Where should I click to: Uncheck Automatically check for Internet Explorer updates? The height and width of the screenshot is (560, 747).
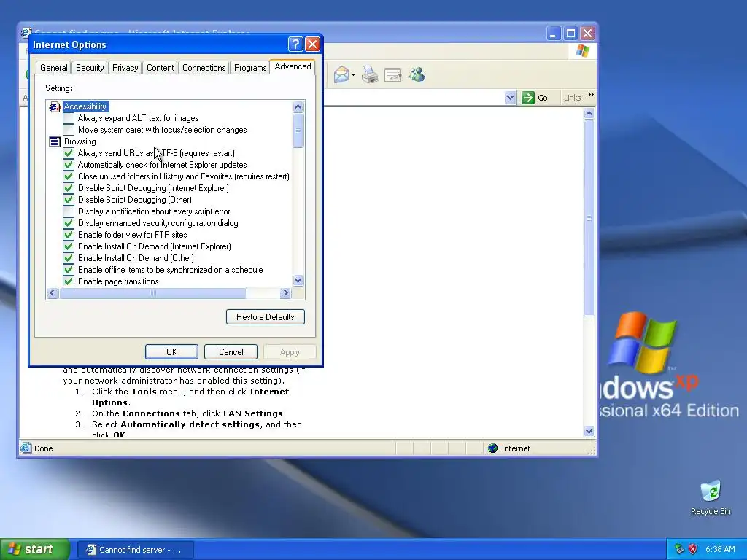[69, 165]
